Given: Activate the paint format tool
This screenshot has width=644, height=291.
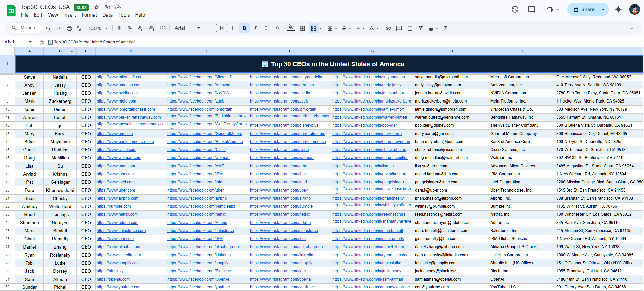Looking at the screenshot, I should [x=80, y=28].
